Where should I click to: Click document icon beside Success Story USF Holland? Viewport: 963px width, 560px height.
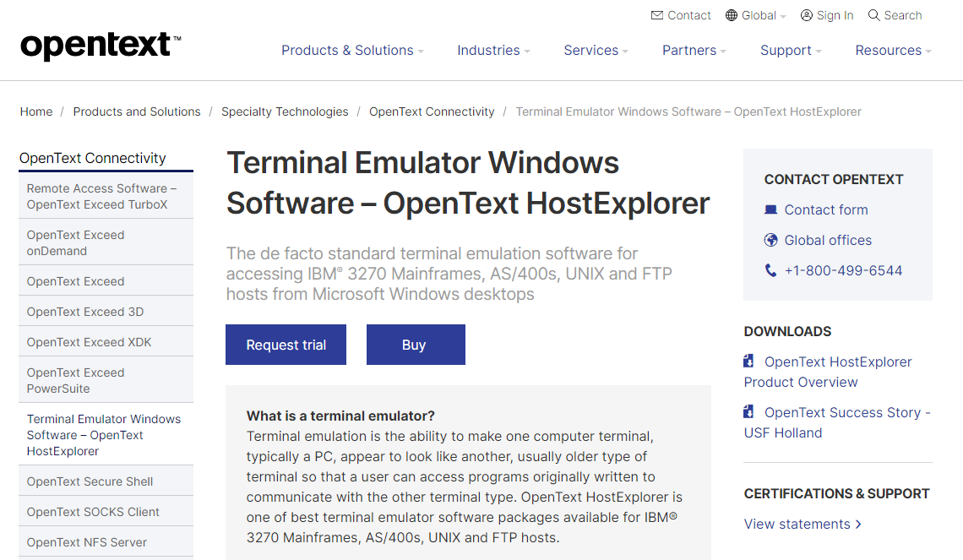[x=748, y=411]
